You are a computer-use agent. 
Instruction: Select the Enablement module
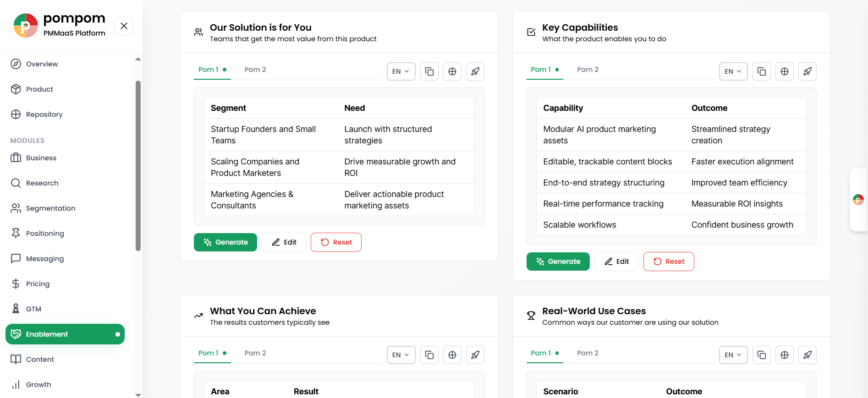(x=65, y=334)
